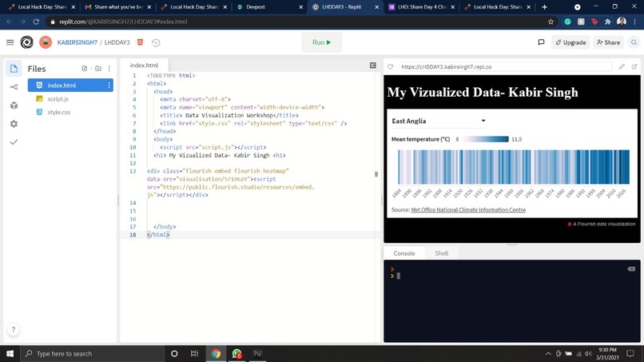Click the browser address bar
Image resolution: width=644 pixels, height=362 pixels.
[x=300, y=22]
